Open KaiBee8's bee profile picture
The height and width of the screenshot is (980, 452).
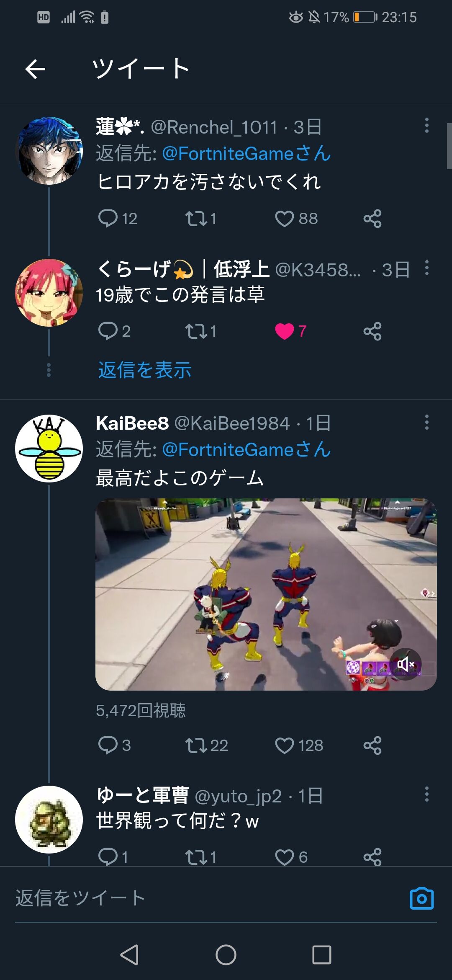(x=49, y=449)
